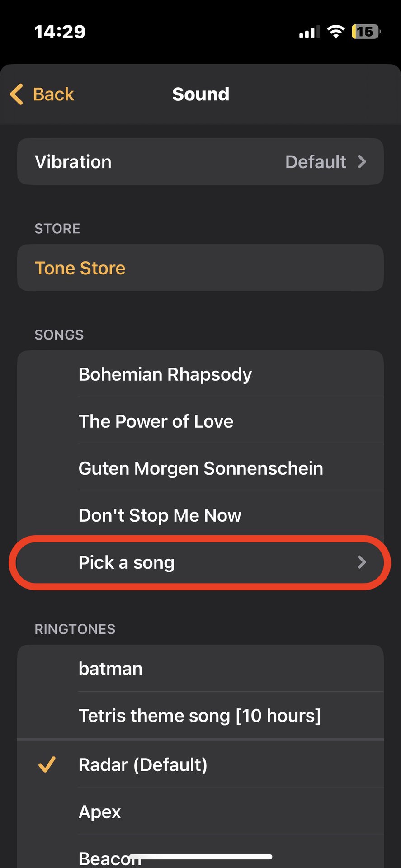401x868 pixels.
Task: Tap the back chevron arrow icon
Action: pos(17,94)
